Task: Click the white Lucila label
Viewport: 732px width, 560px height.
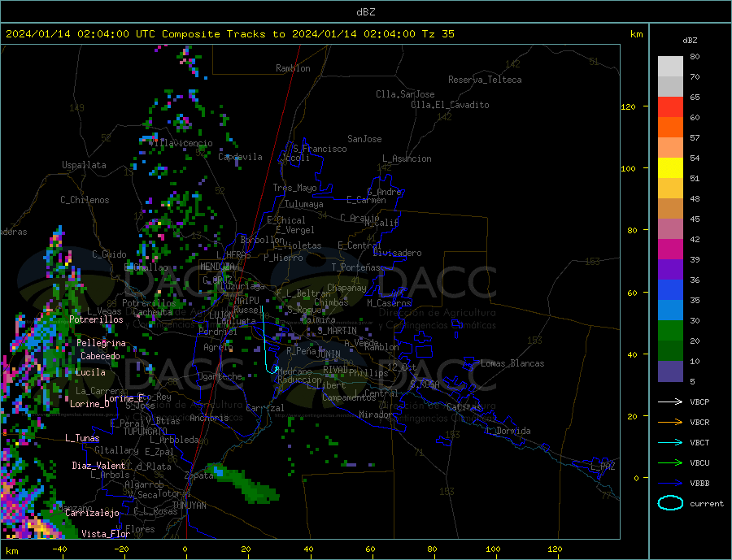Action: [x=90, y=372]
